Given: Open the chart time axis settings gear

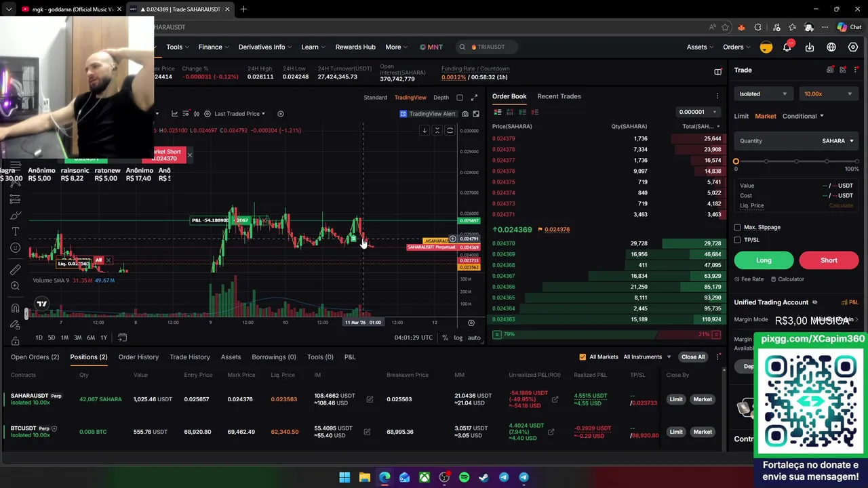Looking at the screenshot, I should click(x=471, y=323).
